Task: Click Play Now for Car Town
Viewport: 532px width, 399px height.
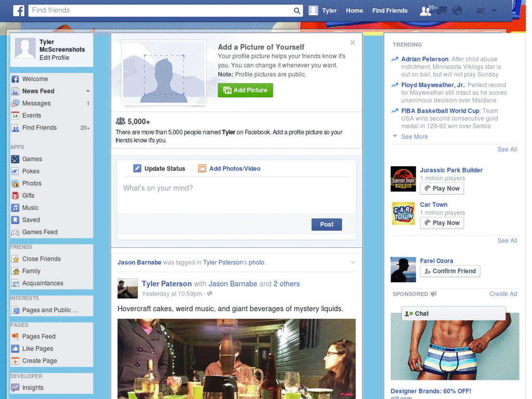Action: tap(442, 223)
